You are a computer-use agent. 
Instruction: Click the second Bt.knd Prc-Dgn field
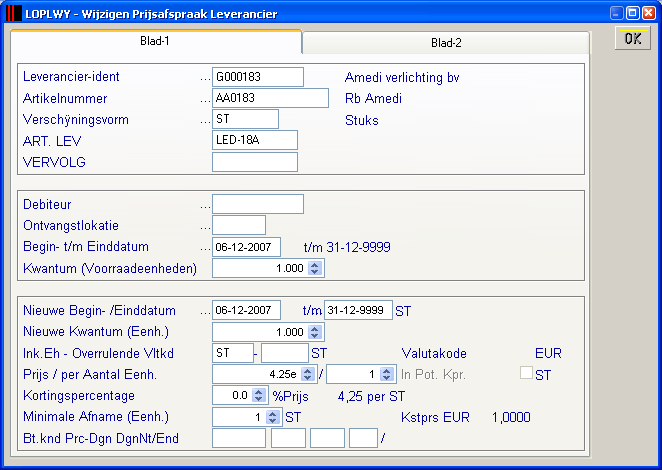click(288, 438)
